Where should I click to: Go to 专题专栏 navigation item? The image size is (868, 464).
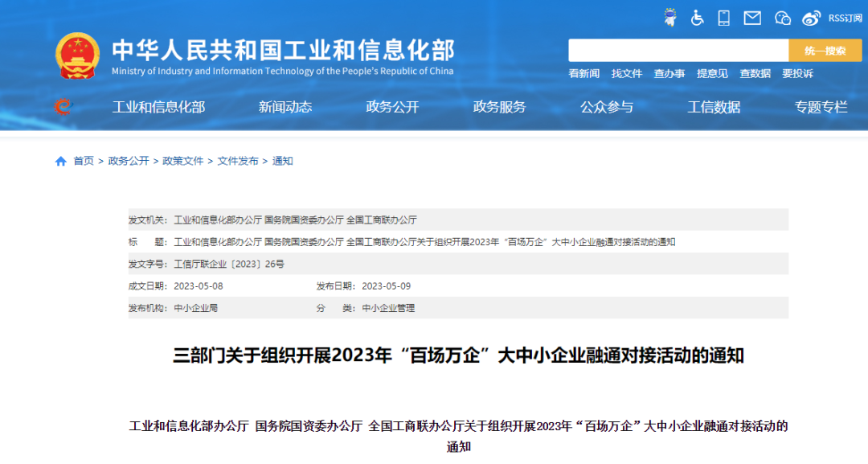(821, 107)
